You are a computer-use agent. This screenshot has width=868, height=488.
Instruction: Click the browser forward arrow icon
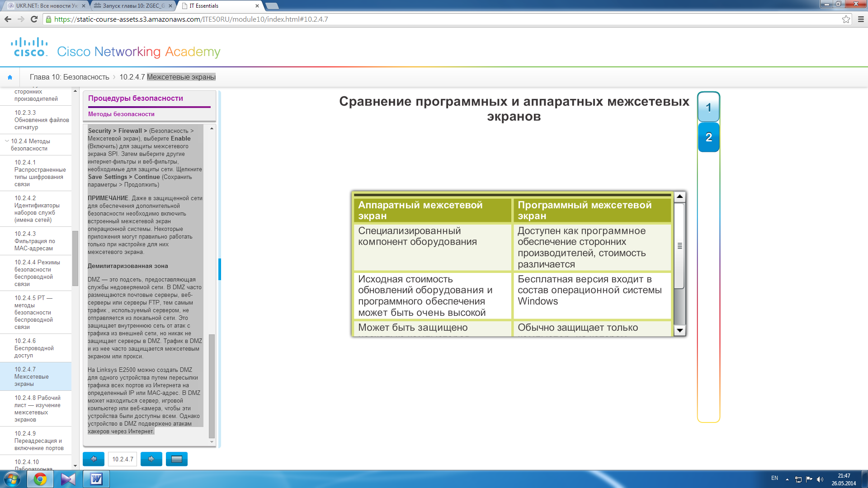point(21,19)
